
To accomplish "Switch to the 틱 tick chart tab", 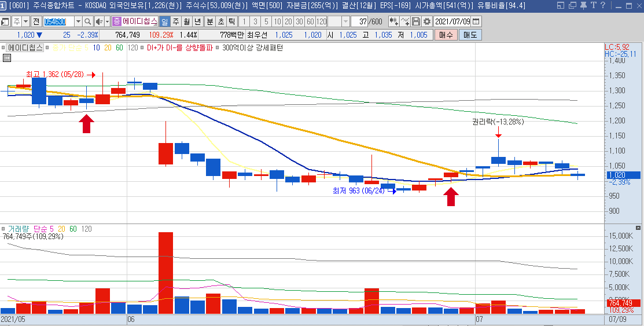I will tap(232, 21).
